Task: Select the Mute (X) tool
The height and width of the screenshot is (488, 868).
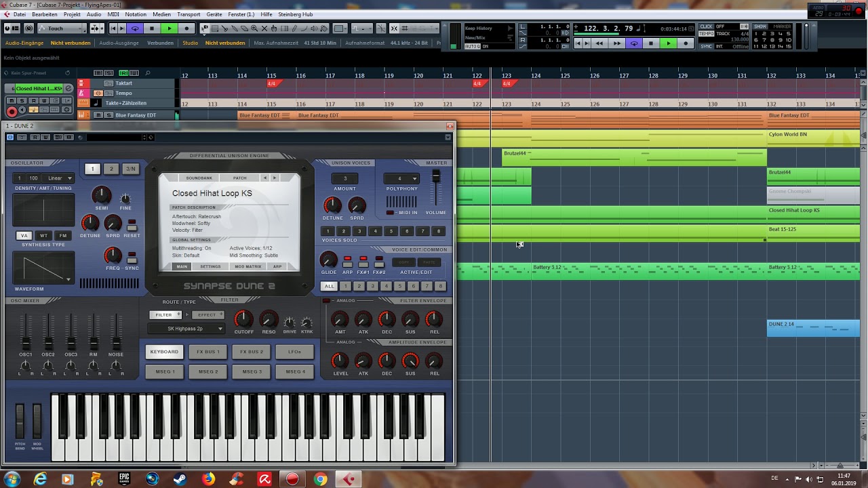Action: pyautogui.click(x=264, y=28)
